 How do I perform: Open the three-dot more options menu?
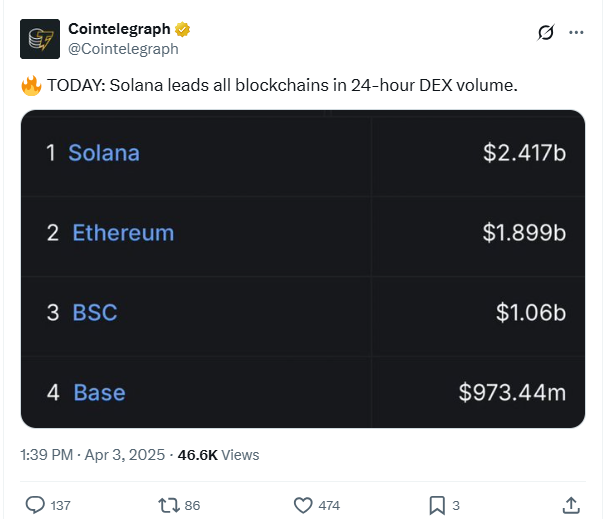pyautogui.click(x=576, y=32)
